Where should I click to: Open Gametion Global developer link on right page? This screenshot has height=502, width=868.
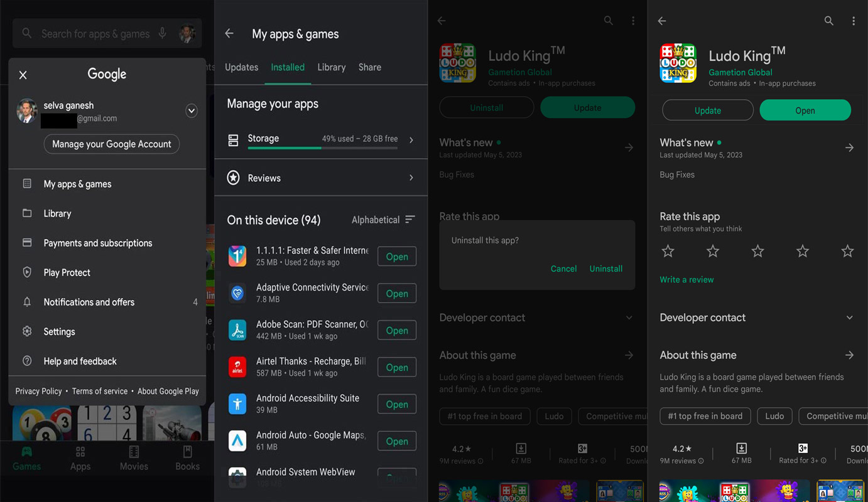pyautogui.click(x=741, y=72)
